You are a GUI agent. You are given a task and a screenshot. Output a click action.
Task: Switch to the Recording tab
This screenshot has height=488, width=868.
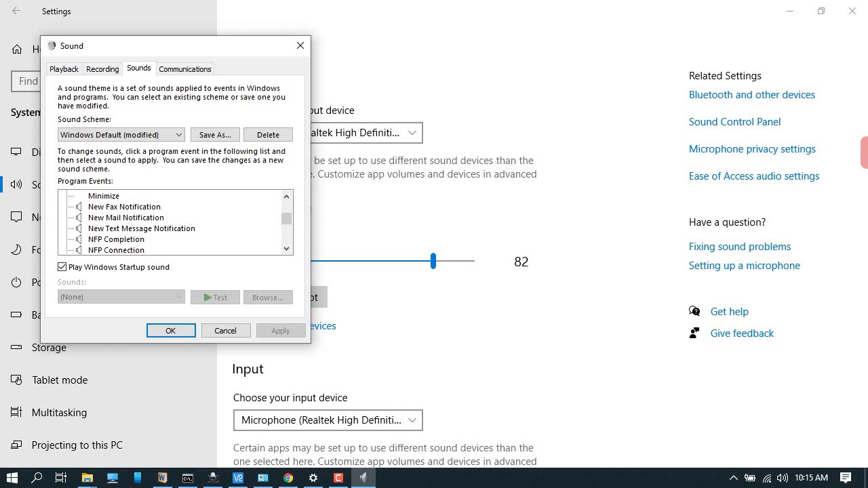click(102, 69)
